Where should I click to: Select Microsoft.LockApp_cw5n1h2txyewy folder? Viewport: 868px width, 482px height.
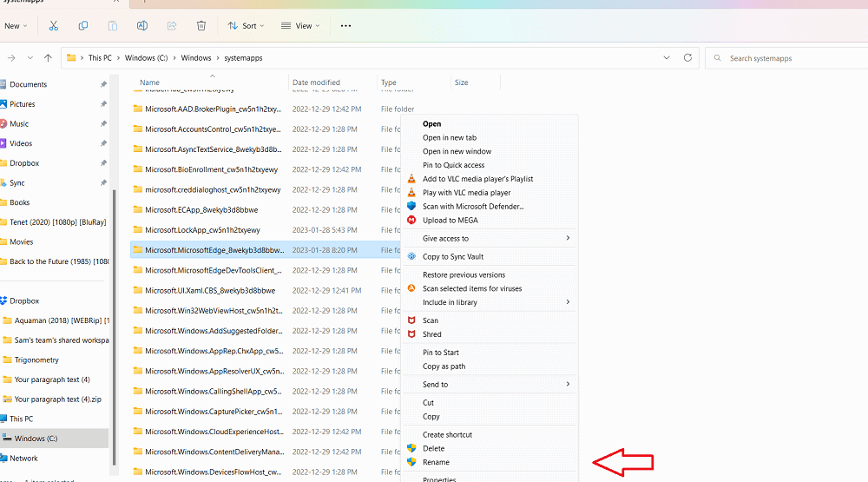pos(202,230)
